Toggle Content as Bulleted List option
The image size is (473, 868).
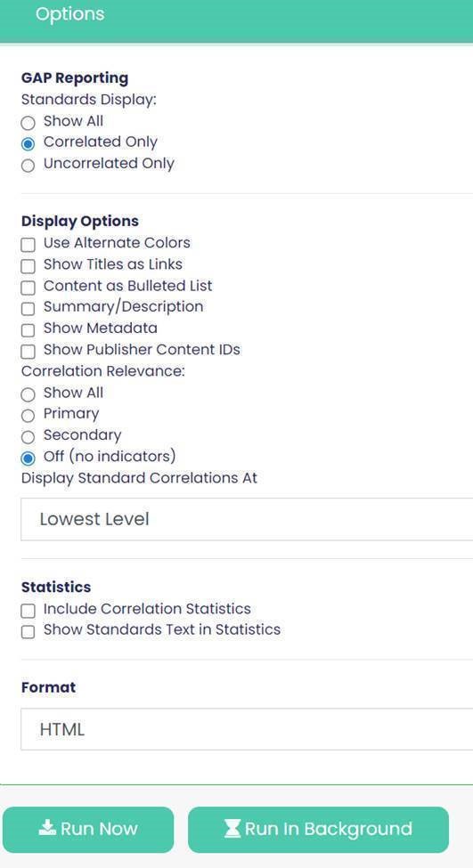pos(28,288)
